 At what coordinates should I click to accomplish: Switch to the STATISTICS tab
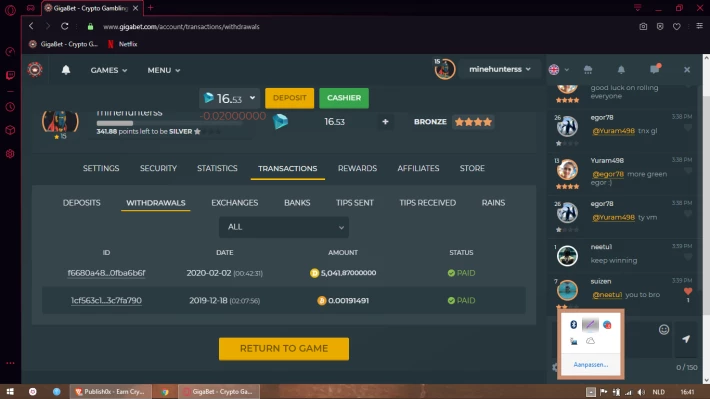pyautogui.click(x=217, y=168)
